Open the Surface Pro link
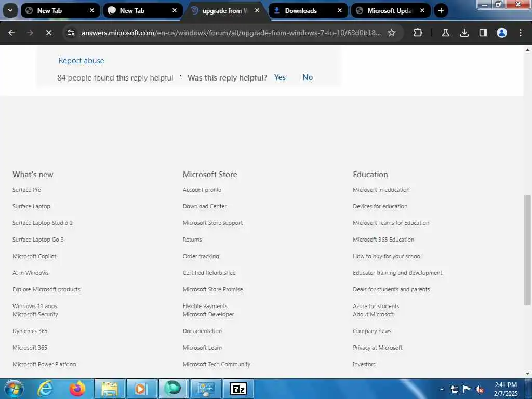Screen dimensions: 532x399 pos(27,190)
